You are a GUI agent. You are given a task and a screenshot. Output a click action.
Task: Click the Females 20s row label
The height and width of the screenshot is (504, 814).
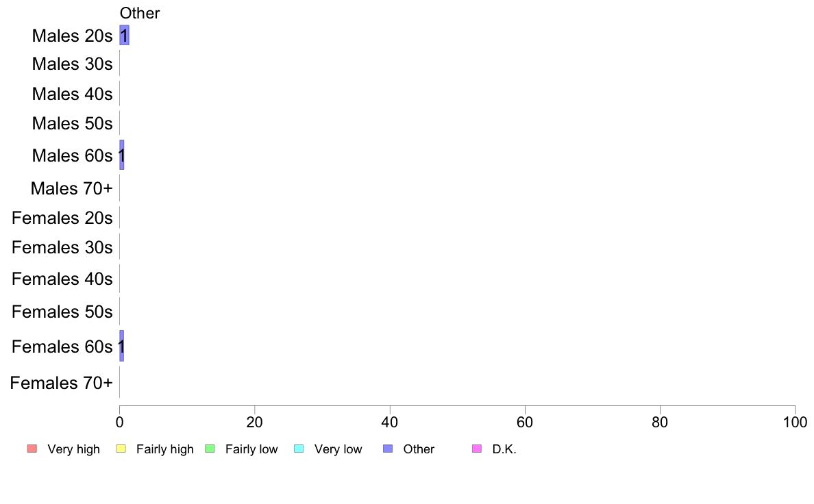coord(62,218)
